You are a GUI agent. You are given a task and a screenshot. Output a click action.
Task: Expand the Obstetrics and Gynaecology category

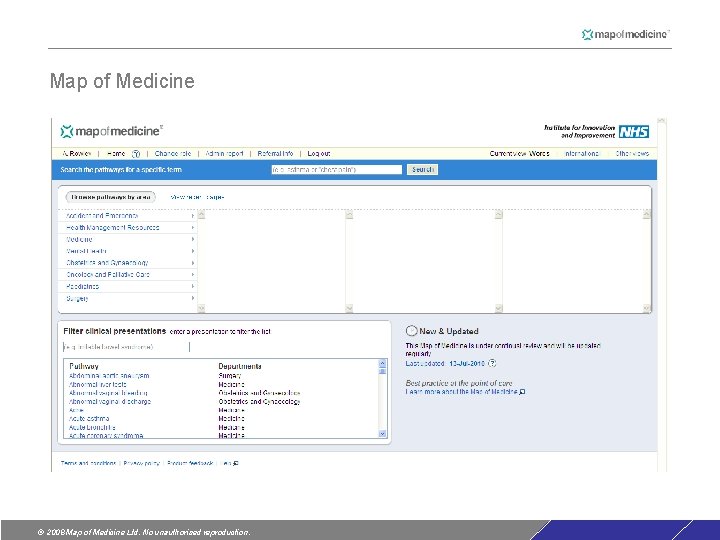(x=128, y=263)
